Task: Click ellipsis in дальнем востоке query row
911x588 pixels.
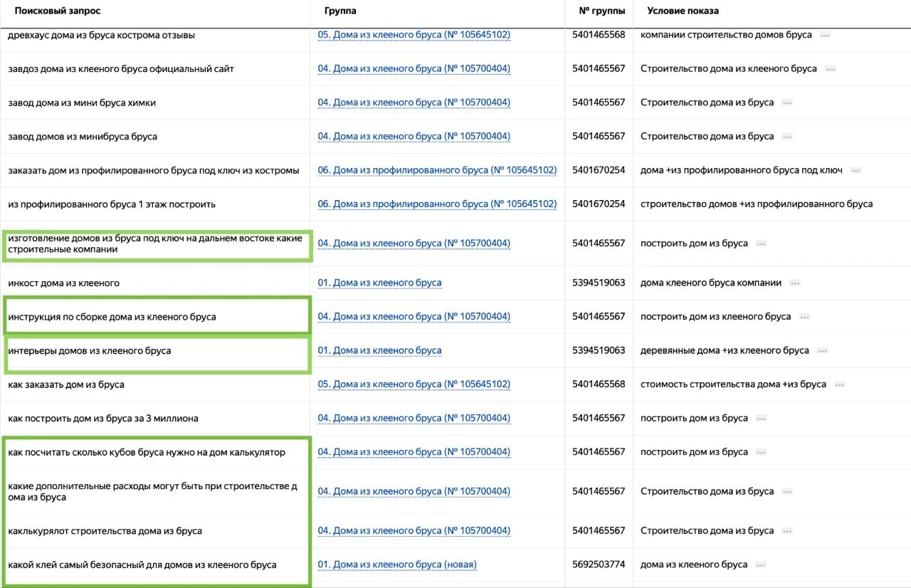Action: pyautogui.click(x=762, y=243)
